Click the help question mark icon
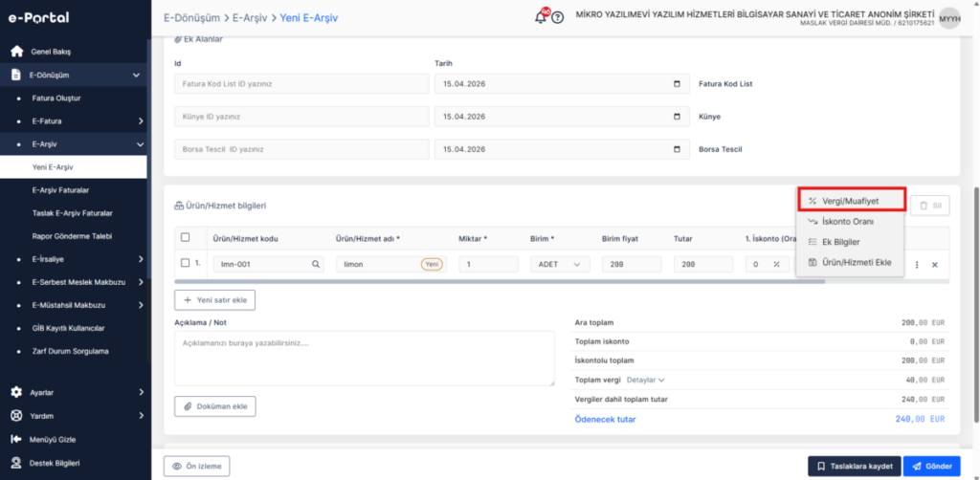 pos(558,17)
